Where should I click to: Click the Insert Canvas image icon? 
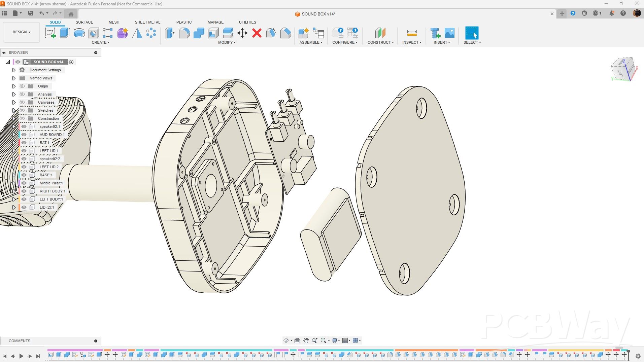click(x=449, y=33)
